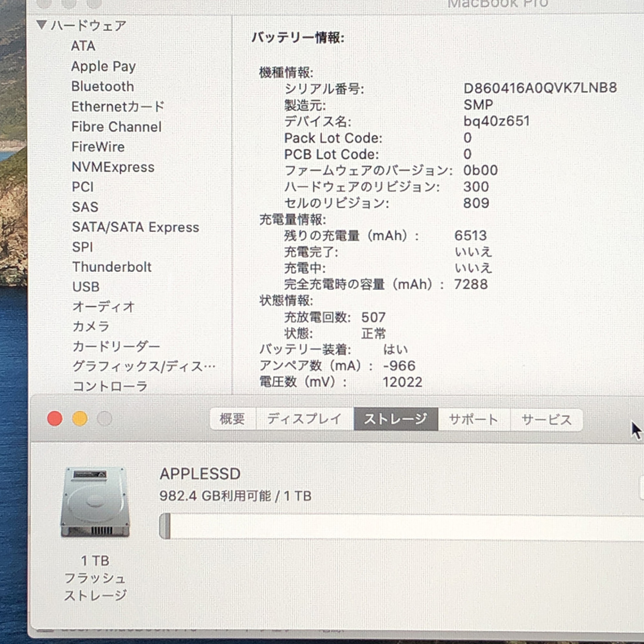This screenshot has height=644, width=644.
Task: Click amperage value -966
Action: [399, 366]
